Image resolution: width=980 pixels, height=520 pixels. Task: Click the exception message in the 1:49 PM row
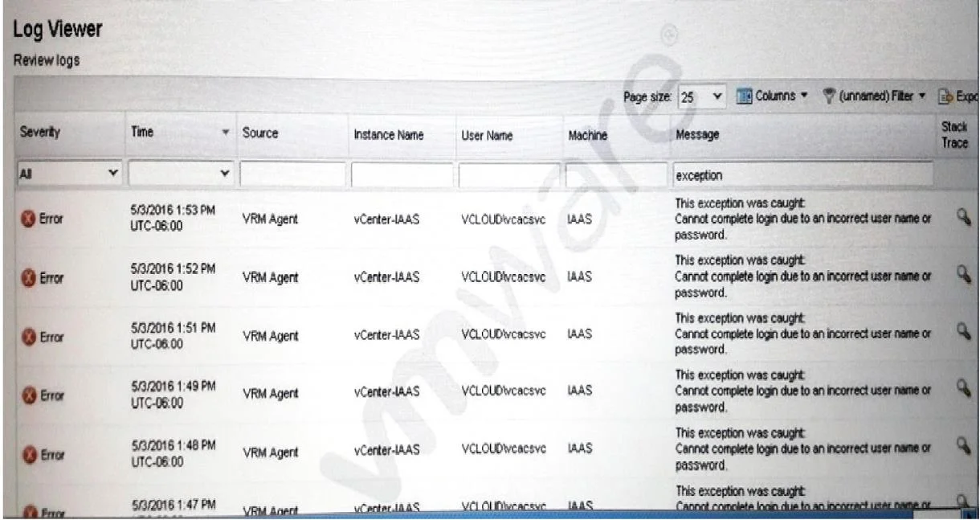(x=803, y=393)
